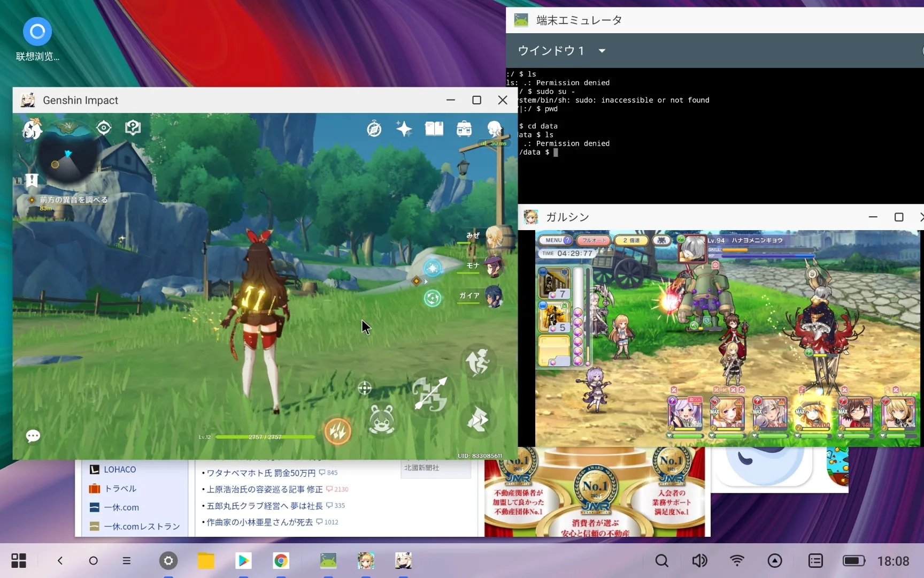
Task: Click the taskbar home circle button
Action: pyautogui.click(x=93, y=561)
